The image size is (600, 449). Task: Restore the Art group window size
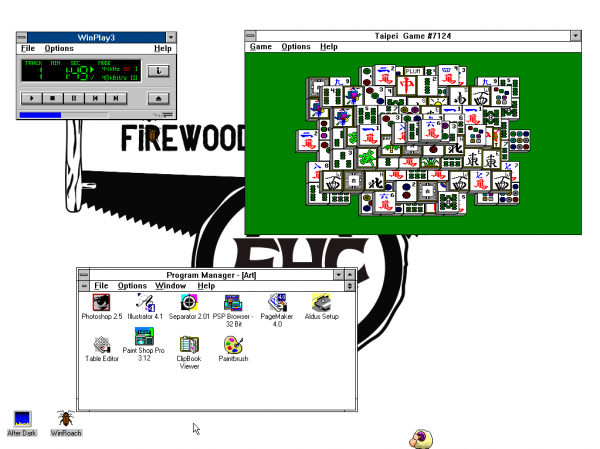350,286
